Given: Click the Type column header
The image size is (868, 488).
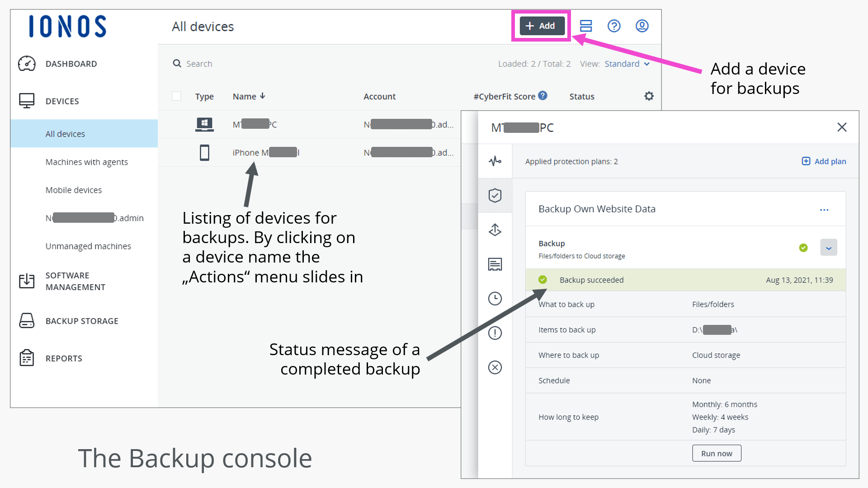Looking at the screenshot, I should (x=204, y=96).
